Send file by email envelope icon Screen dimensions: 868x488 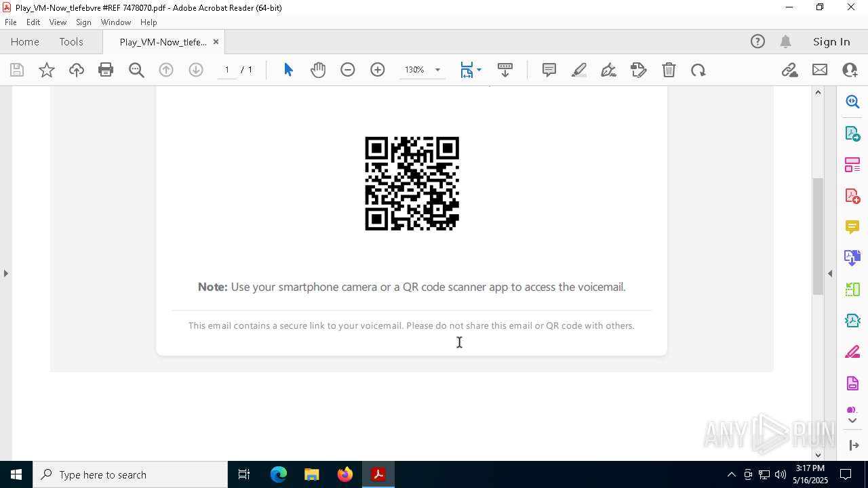pyautogui.click(x=820, y=70)
